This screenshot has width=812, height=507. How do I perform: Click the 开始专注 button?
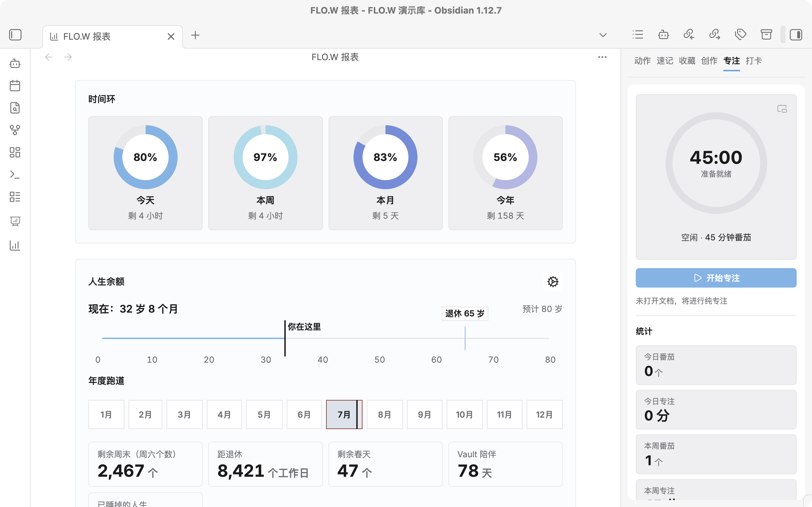pyautogui.click(x=716, y=278)
